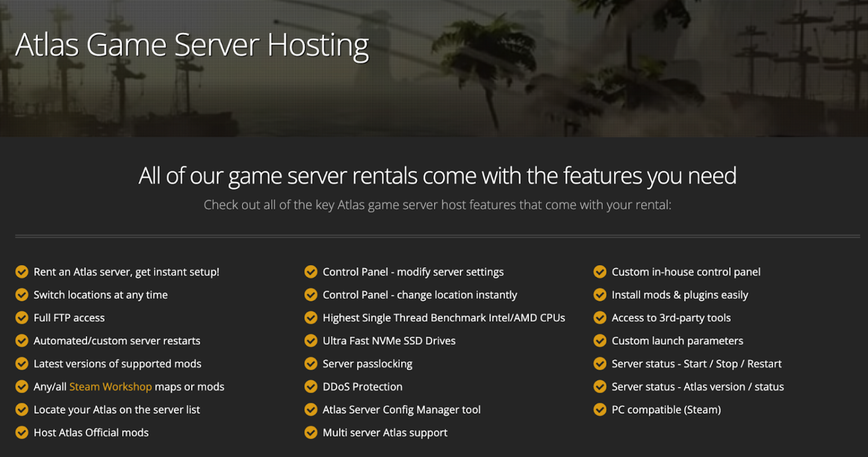The image size is (868, 457).
Task: Select text 'Locate your Atlas on the server list'
Action: pyautogui.click(x=117, y=410)
